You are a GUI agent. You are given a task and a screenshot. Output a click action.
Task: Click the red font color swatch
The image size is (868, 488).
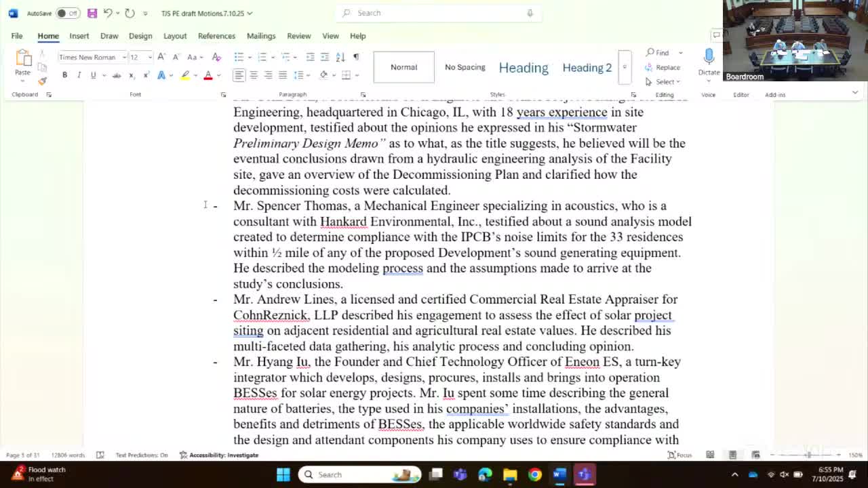point(208,75)
